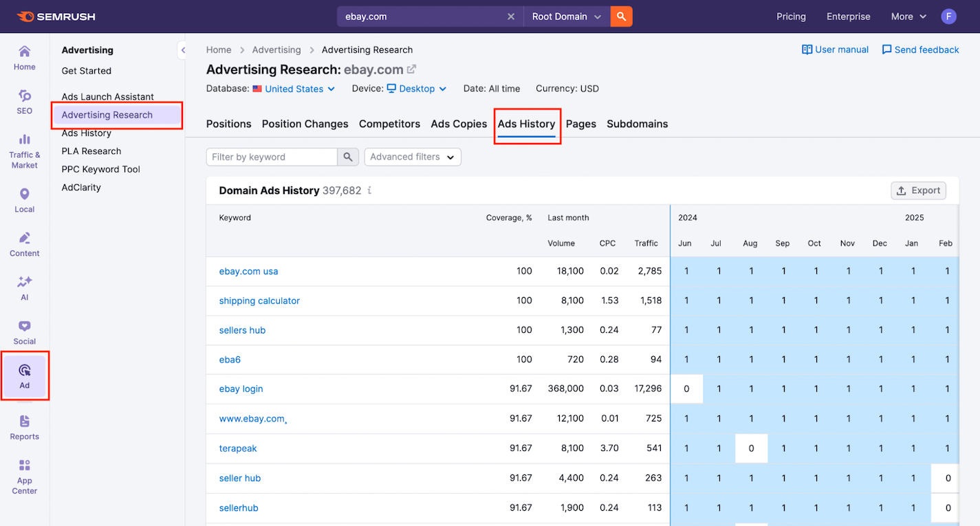Viewport: 980px width, 526px height.
Task: Expand the Advanced filters dropdown
Action: click(x=412, y=157)
